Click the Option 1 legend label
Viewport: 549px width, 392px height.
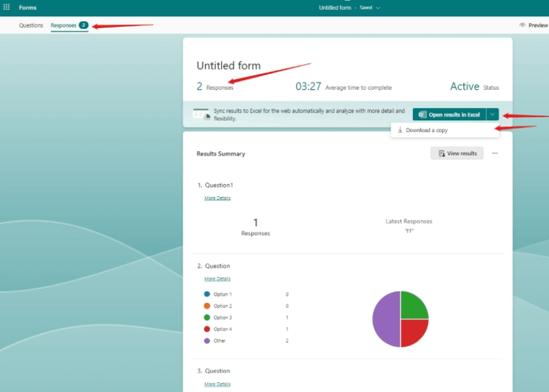click(x=222, y=294)
